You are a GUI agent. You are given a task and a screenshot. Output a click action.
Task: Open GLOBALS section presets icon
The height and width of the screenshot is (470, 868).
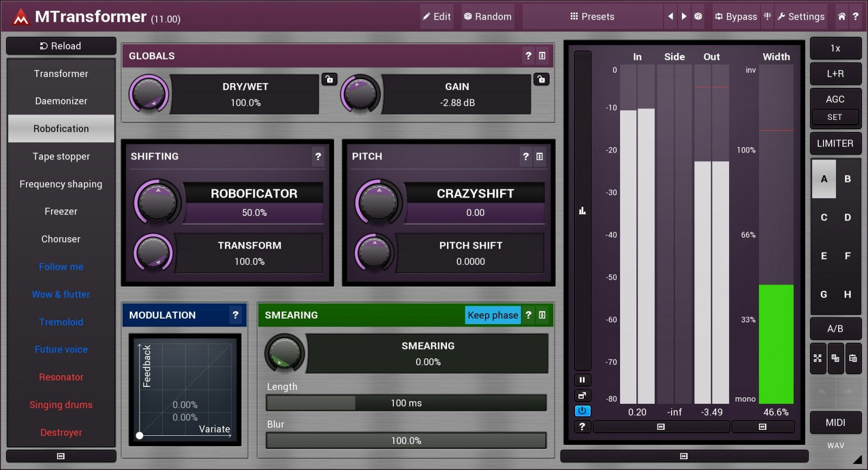pos(542,56)
